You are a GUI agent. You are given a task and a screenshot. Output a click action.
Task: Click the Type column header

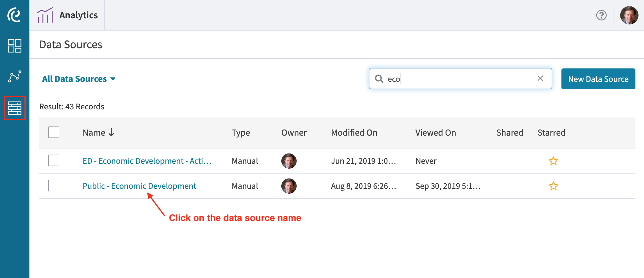pyautogui.click(x=241, y=133)
